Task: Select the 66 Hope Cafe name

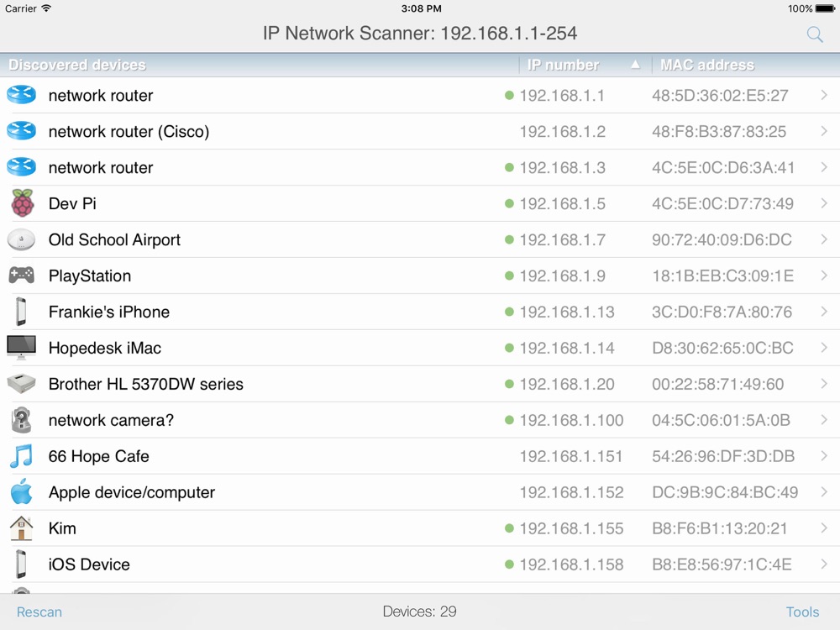Action: pyautogui.click(x=98, y=456)
